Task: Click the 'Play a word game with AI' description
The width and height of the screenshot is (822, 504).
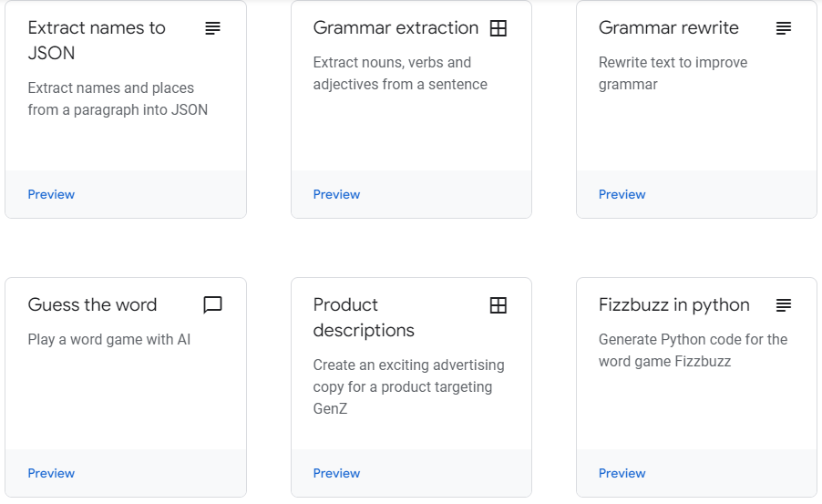Action: [109, 339]
